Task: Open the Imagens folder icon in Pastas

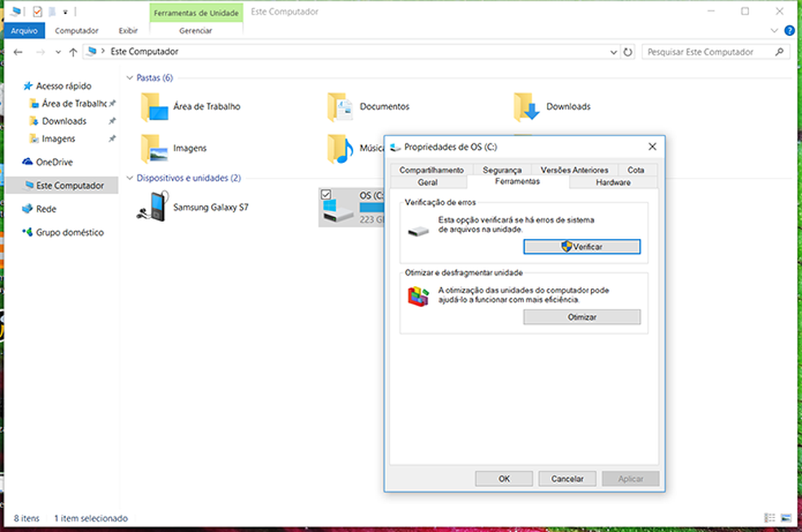Action: (x=155, y=148)
